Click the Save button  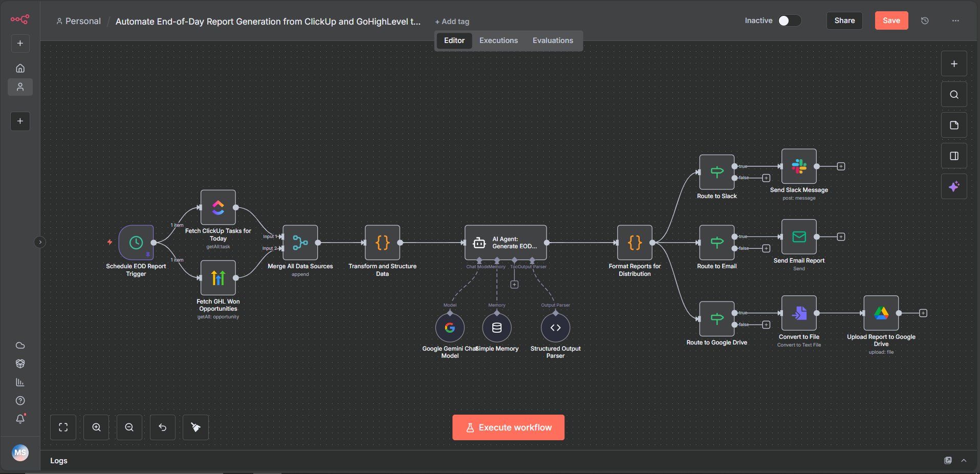891,20
